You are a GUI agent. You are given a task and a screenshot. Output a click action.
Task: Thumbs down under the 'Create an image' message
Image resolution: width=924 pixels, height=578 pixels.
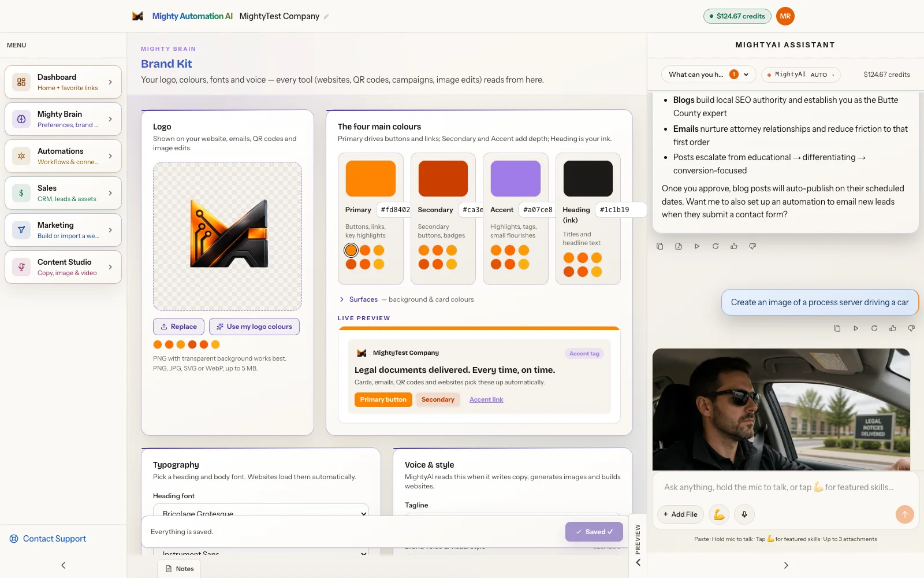tap(911, 328)
